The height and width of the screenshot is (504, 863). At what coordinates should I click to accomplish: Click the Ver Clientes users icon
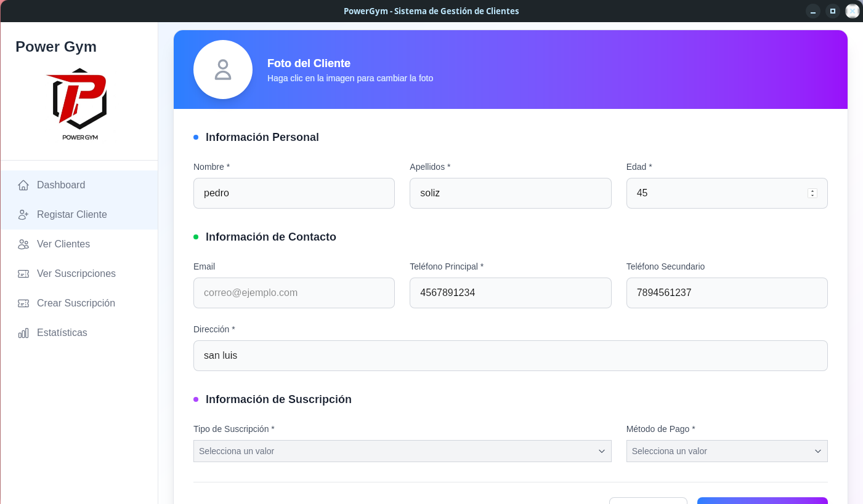click(x=23, y=244)
